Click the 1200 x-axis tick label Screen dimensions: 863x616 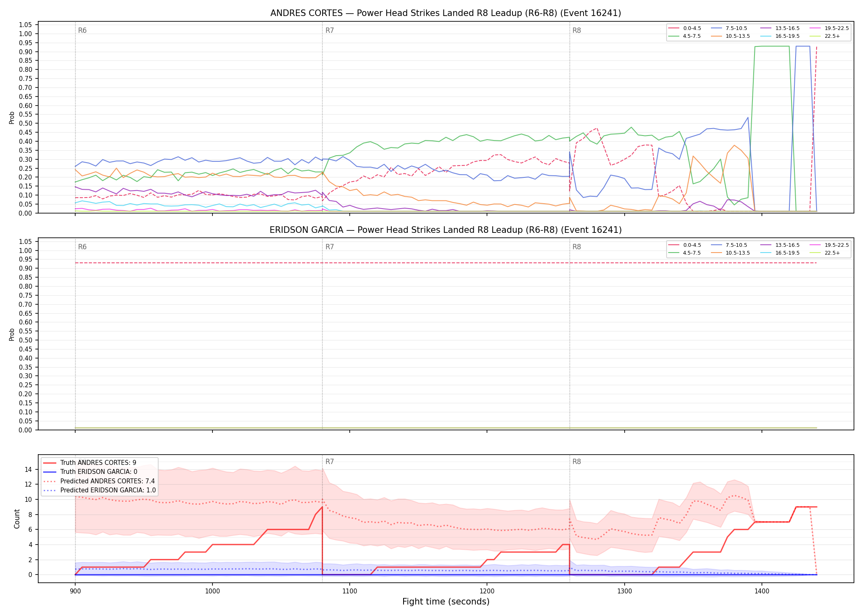click(x=487, y=591)
